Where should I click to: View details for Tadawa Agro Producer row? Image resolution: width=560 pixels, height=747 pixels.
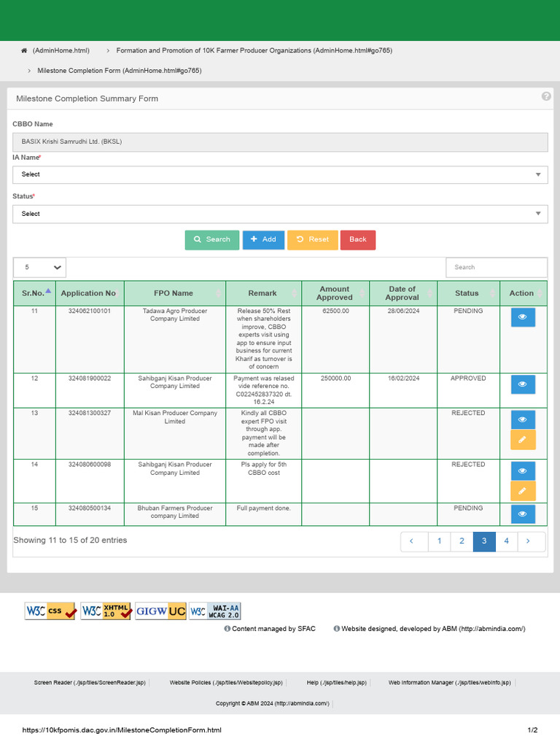[x=523, y=317]
